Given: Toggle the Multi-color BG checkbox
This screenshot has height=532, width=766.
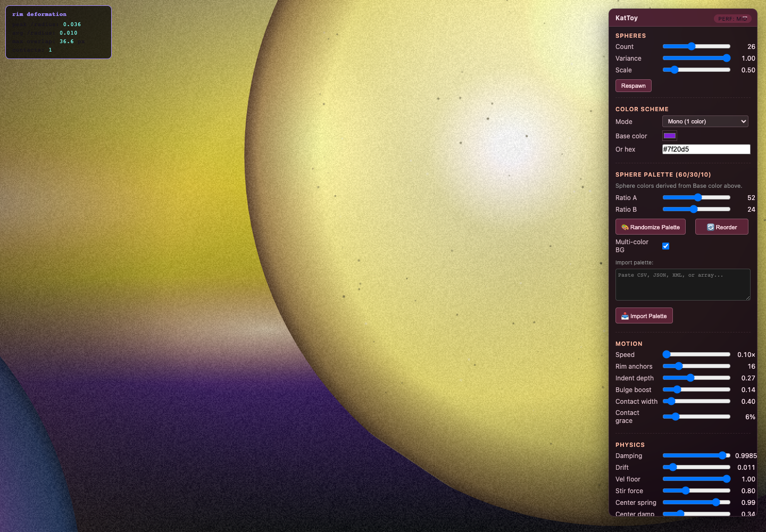Looking at the screenshot, I should (665, 246).
